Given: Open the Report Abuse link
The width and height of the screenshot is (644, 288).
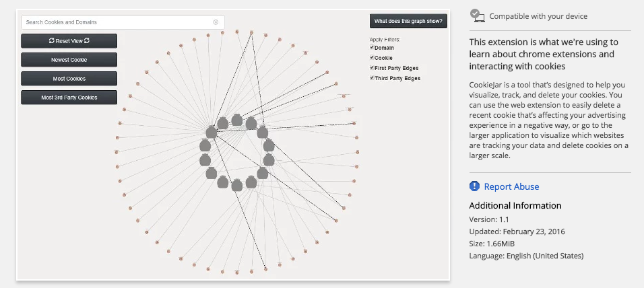Looking at the screenshot, I should [x=513, y=186].
